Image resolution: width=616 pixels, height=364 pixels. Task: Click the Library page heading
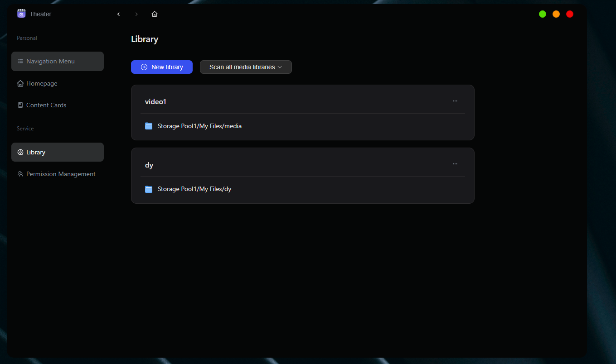(145, 39)
